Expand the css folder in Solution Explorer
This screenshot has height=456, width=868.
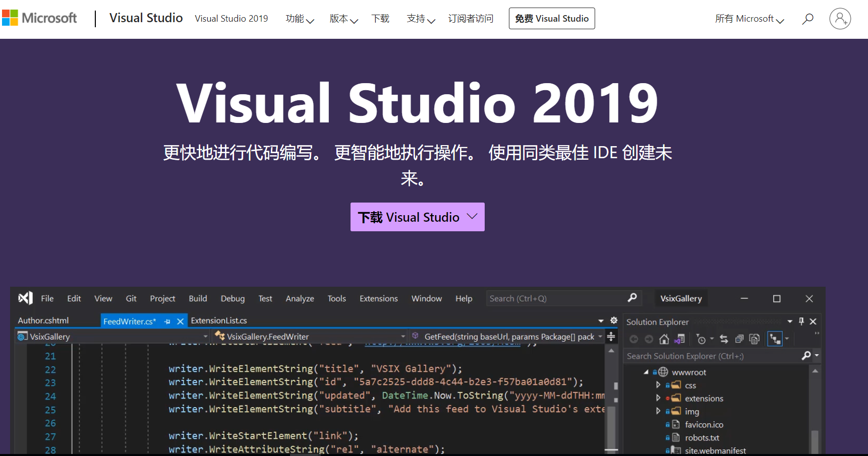pyautogui.click(x=658, y=385)
